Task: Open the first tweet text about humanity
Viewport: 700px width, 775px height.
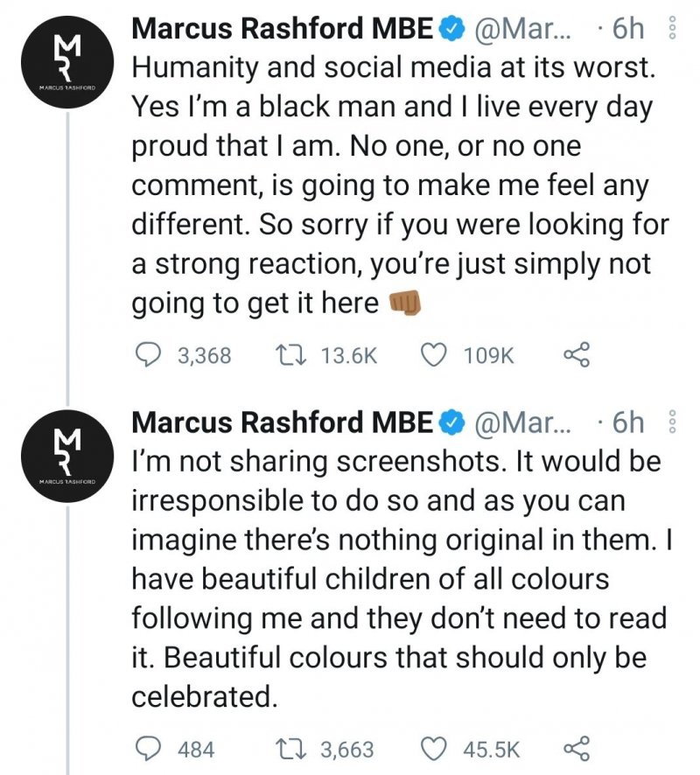Action: tap(394, 184)
